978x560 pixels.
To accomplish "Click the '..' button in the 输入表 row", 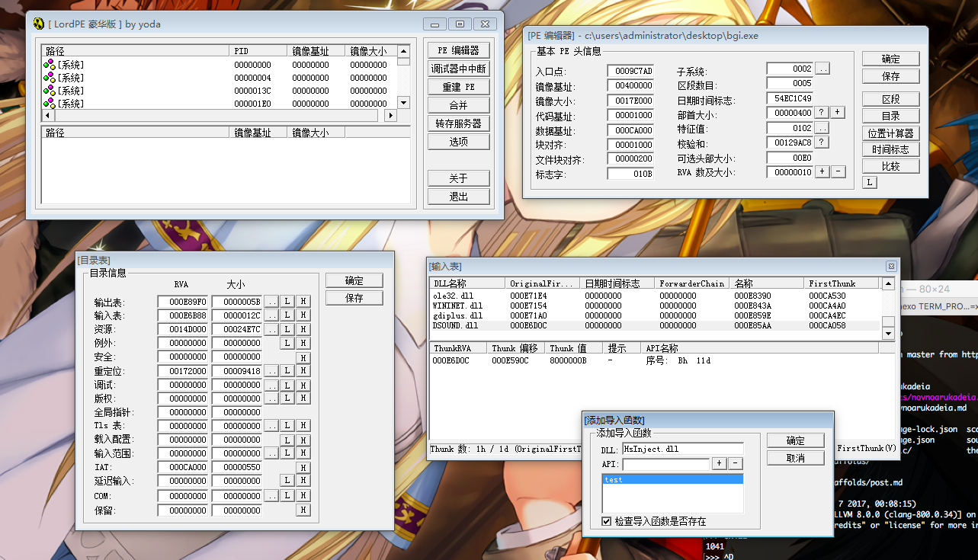I will (x=271, y=315).
